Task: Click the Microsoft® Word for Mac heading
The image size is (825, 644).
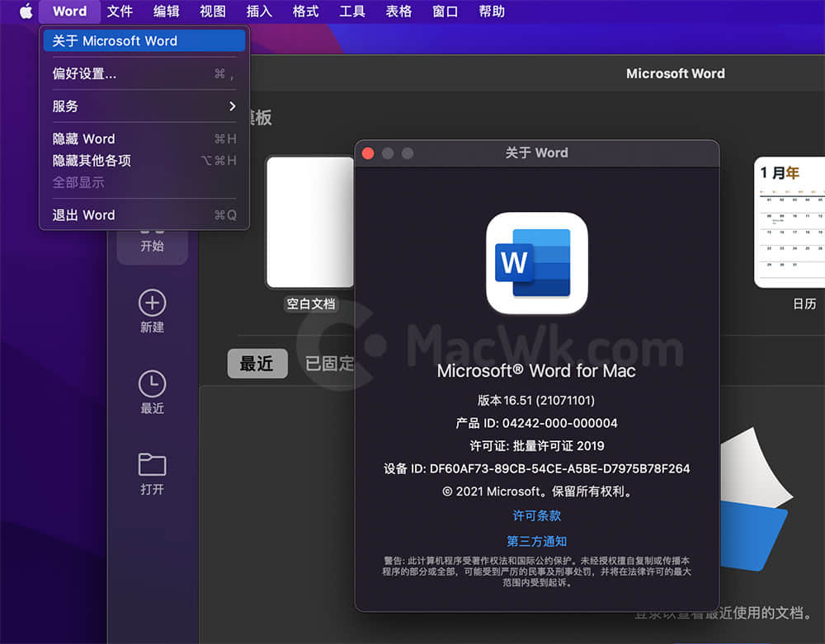Action: pyautogui.click(x=536, y=370)
